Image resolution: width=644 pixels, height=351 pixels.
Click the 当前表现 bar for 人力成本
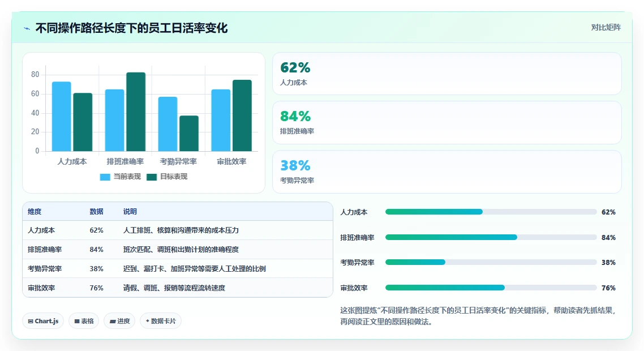61,116
